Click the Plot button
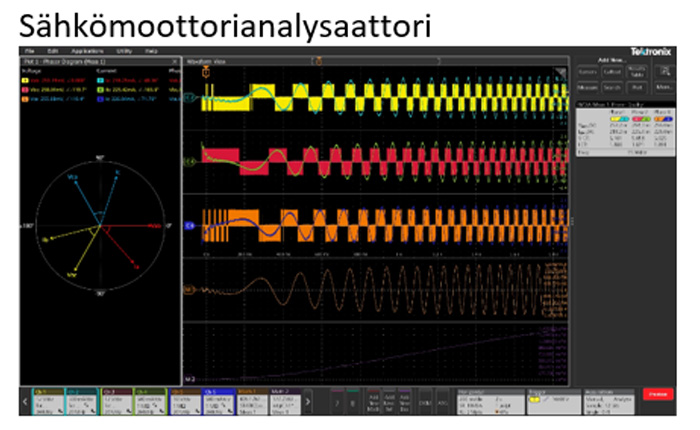The image size is (700, 430). (x=636, y=87)
